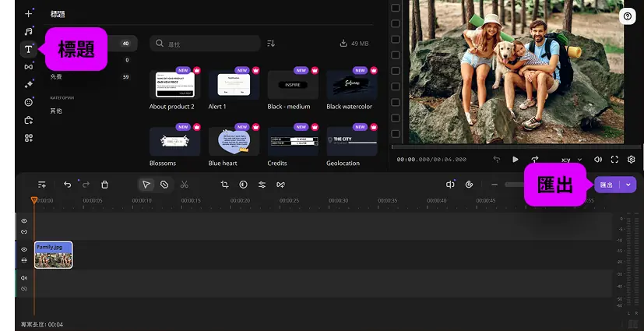
Task: Open the Sounds music note tab
Action: click(28, 32)
